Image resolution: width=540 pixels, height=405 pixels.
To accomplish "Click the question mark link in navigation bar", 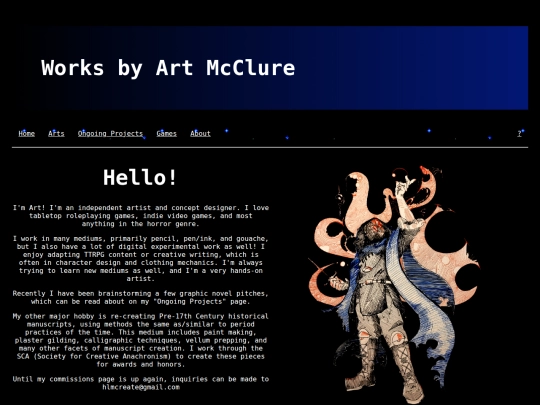I will tap(519, 134).
